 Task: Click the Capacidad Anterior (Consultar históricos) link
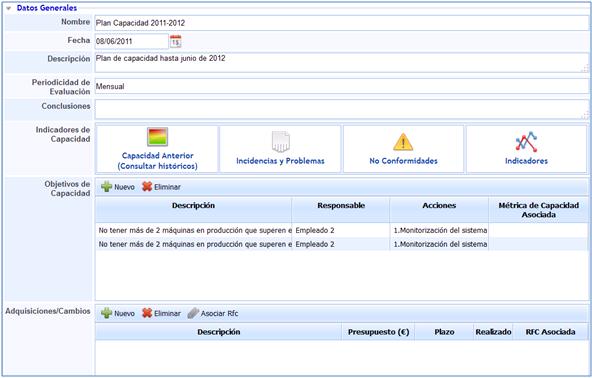coord(157,160)
